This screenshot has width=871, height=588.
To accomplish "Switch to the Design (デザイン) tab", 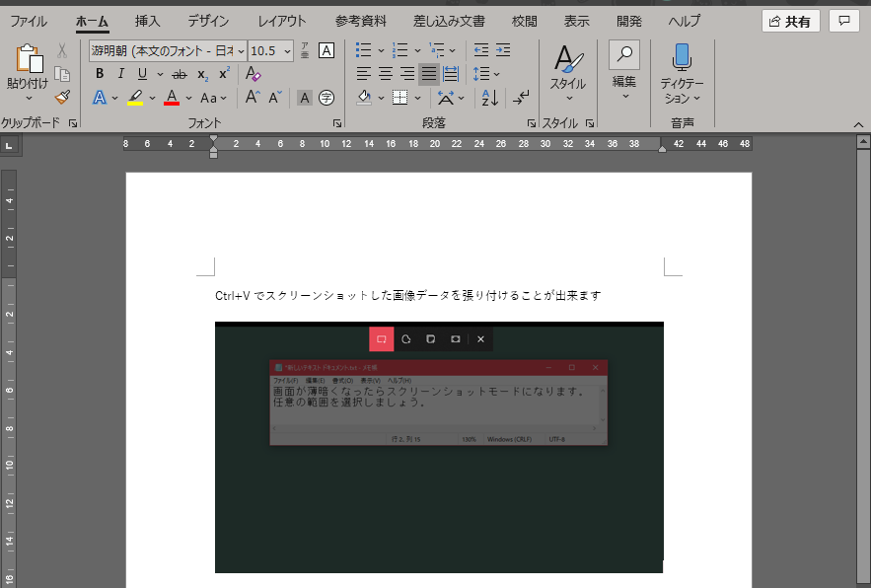I will [208, 21].
